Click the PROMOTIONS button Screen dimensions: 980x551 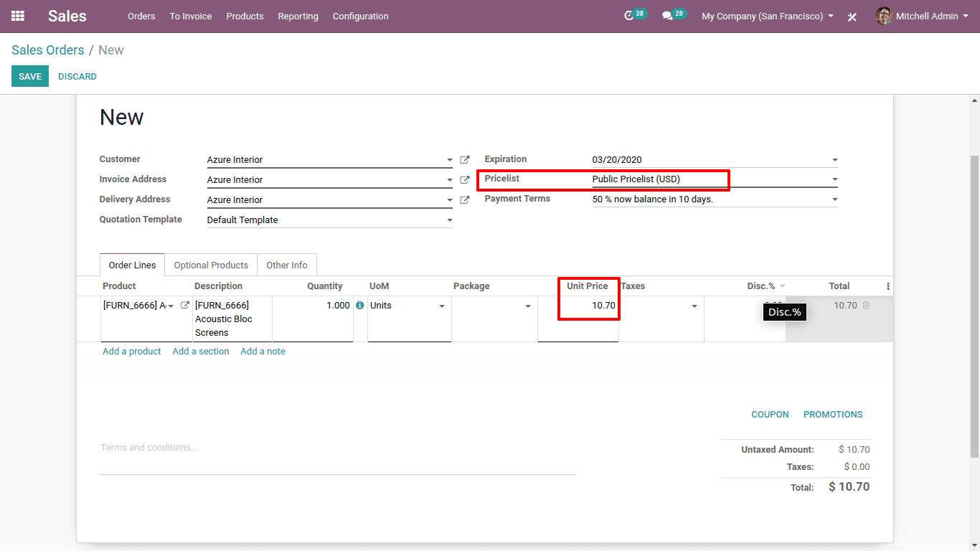(x=833, y=415)
